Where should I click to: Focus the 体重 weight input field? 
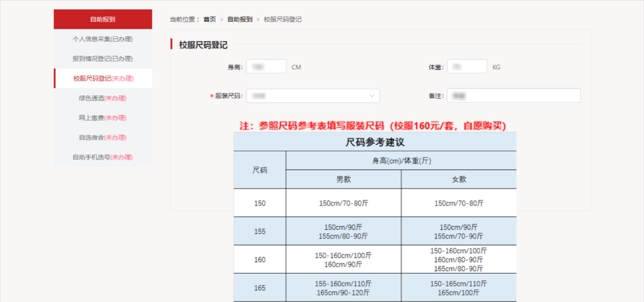click(x=467, y=67)
